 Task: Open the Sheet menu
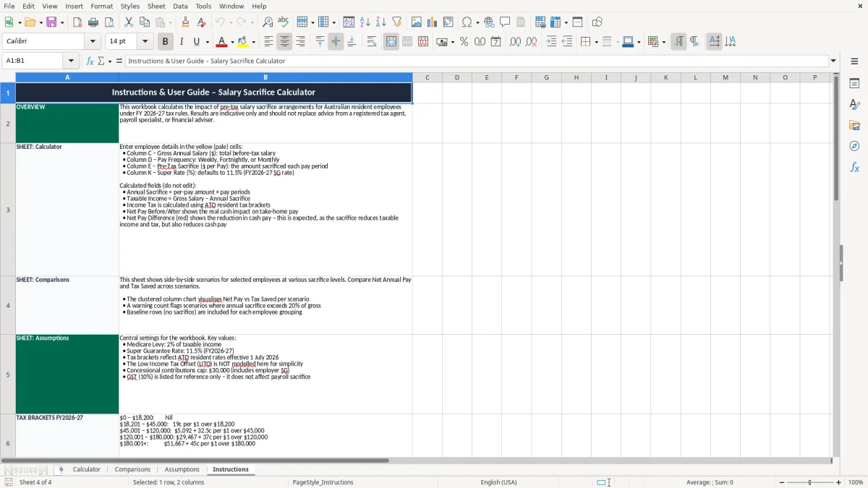point(157,6)
